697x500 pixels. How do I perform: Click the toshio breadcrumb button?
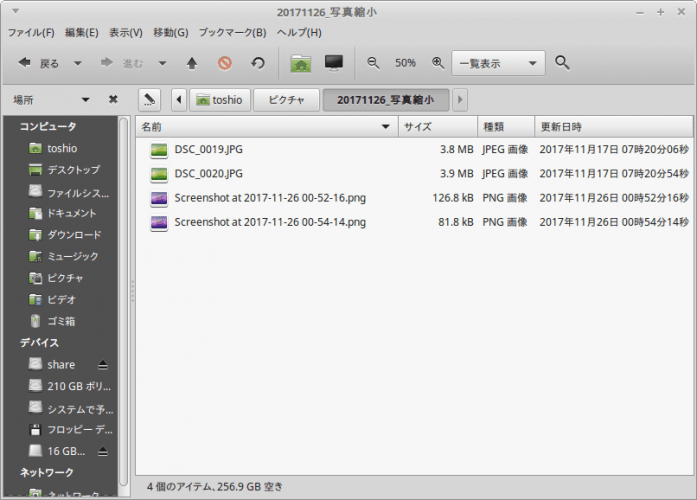point(219,99)
